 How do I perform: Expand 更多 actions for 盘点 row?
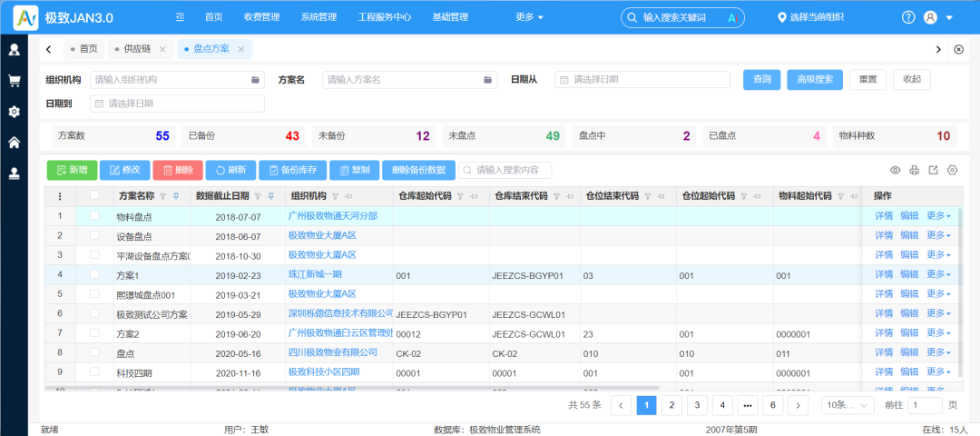tap(939, 352)
